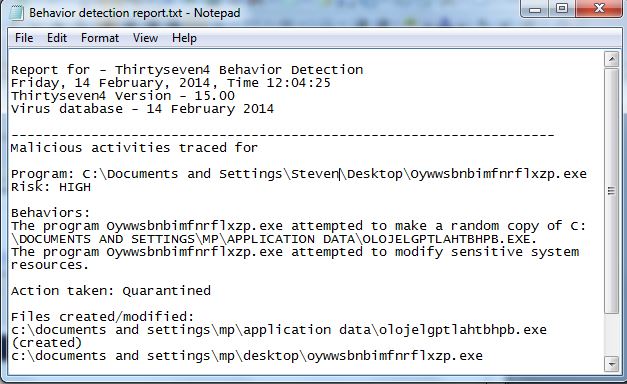Place cursor in 'Risk: HIGH' line
The height and width of the screenshot is (384, 627).
(x=51, y=187)
